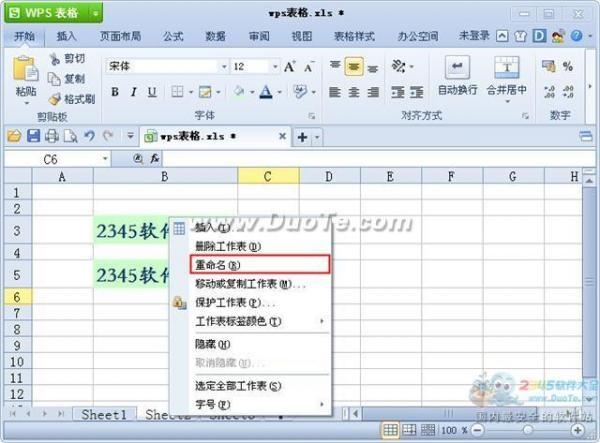This screenshot has width=600, height=443.
Task: Open the font size dropdown showing 12
Action: click(275, 67)
